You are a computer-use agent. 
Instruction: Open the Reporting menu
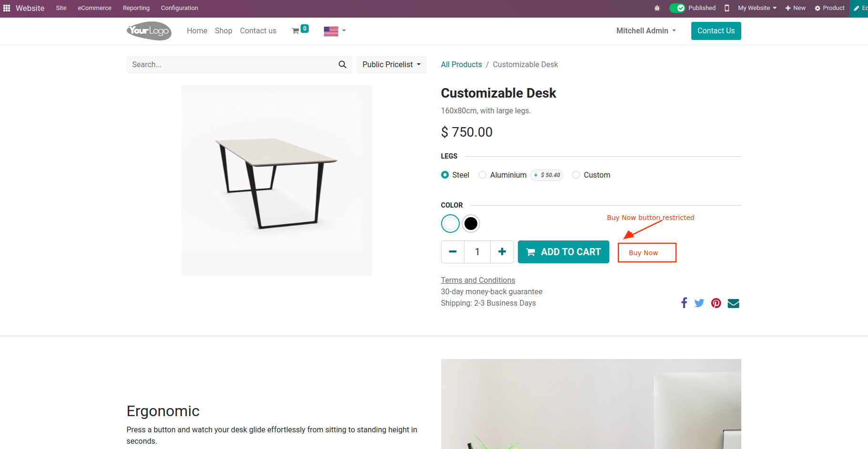pos(136,8)
